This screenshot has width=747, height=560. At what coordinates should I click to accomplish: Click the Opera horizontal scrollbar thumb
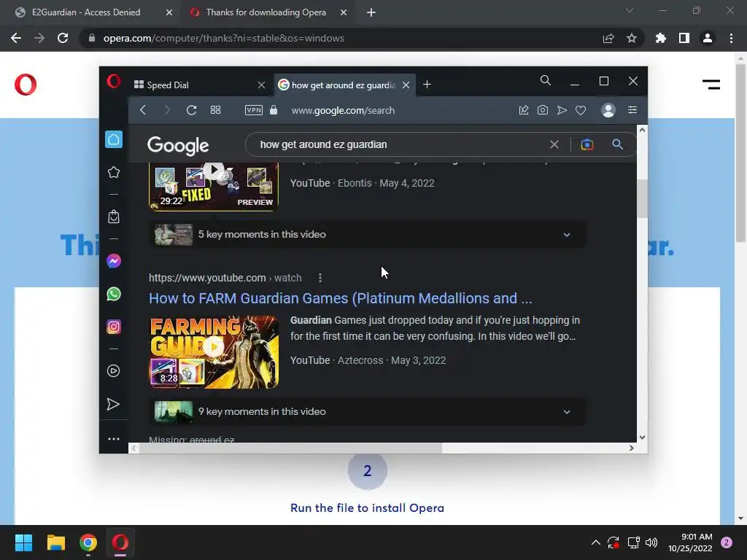[290, 448]
